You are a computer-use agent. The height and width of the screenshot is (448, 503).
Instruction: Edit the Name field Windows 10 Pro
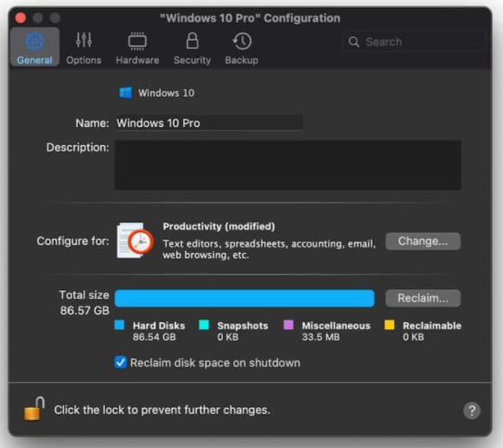click(x=208, y=123)
